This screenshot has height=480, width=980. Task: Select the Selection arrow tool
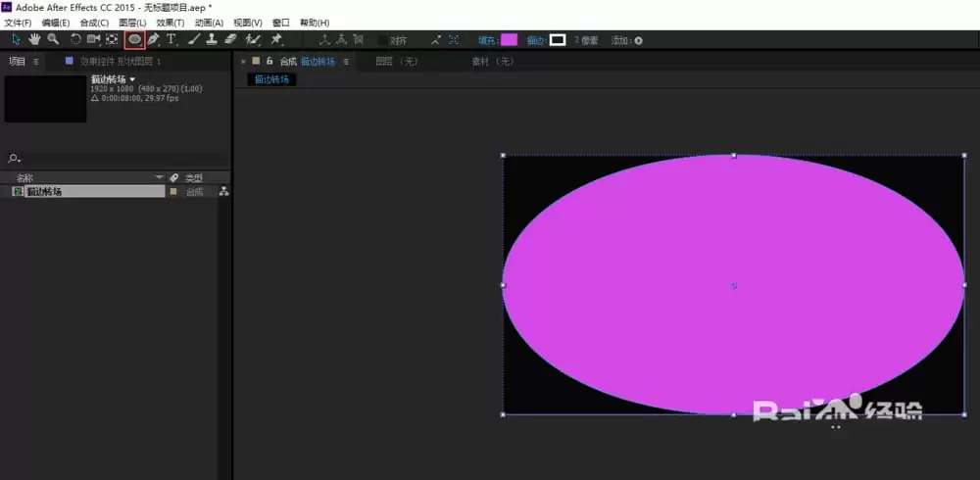17,39
